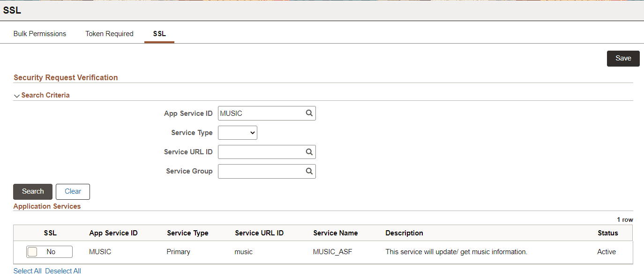Save the SSL configuration
The image size is (644, 279).
(623, 58)
